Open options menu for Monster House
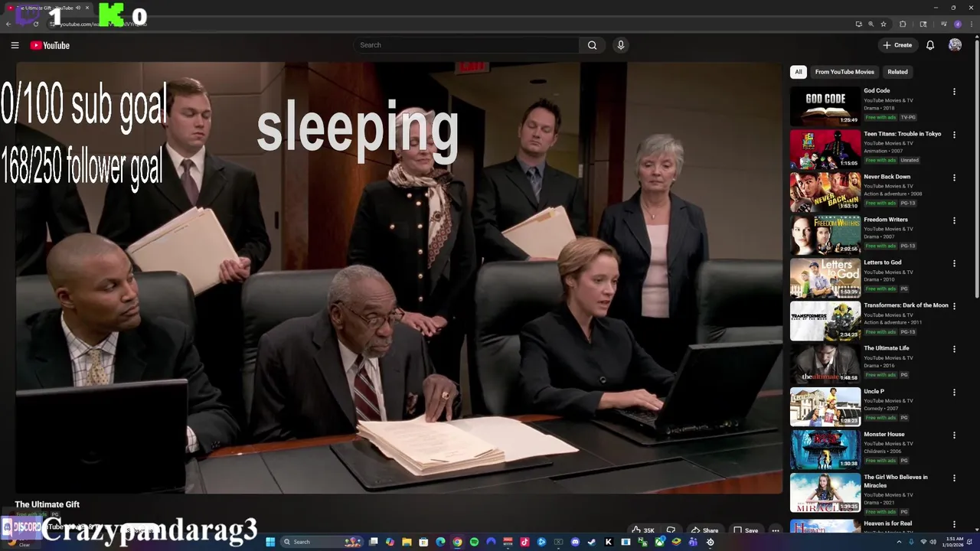This screenshot has width=980, height=551. pos(954,435)
